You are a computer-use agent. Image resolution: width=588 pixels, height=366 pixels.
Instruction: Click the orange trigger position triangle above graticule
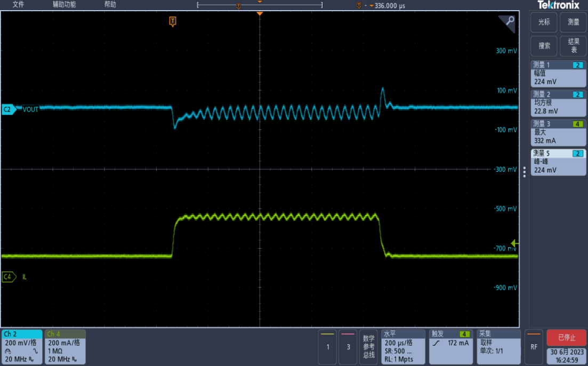click(260, 13)
